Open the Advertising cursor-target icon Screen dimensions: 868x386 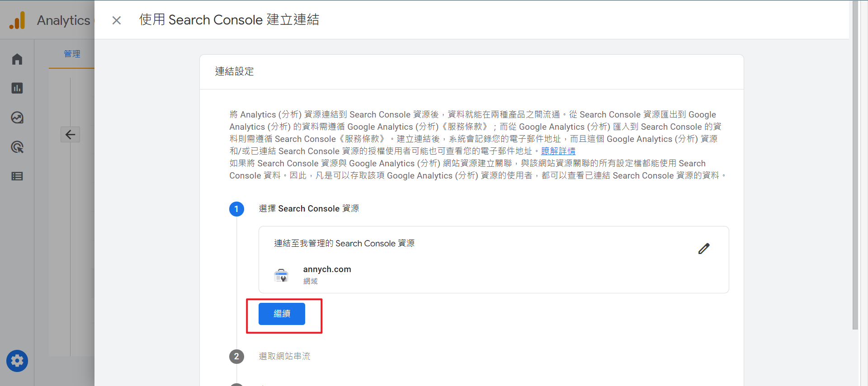point(17,147)
